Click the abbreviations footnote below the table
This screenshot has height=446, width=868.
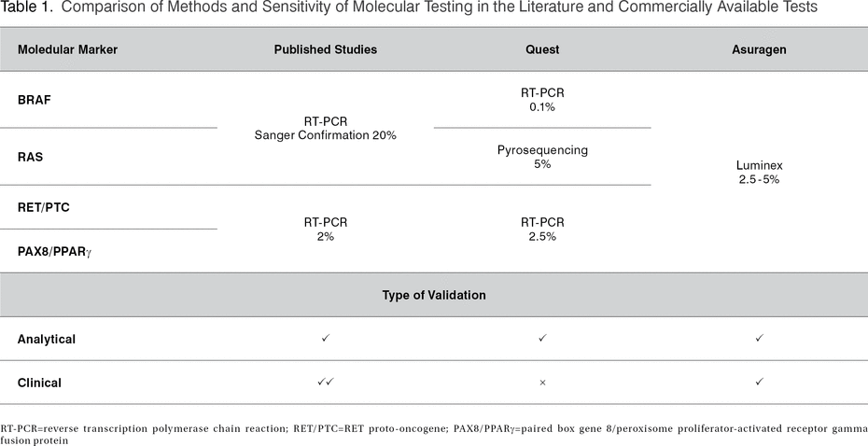pos(434,432)
